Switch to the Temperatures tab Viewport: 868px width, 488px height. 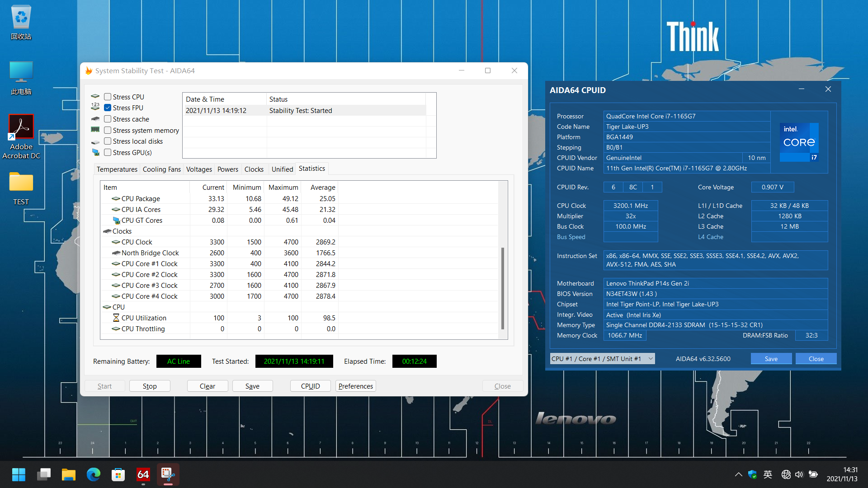pyautogui.click(x=117, y=169)
